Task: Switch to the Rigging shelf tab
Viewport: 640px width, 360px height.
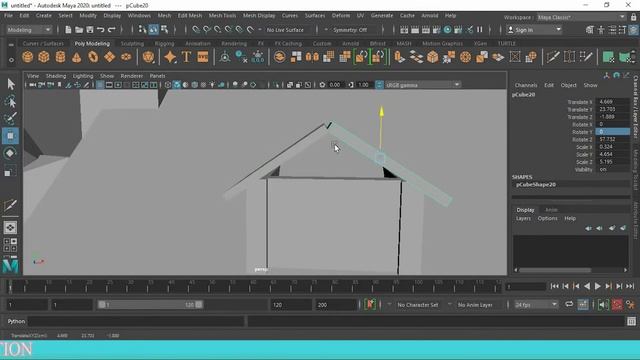Action: [164, 43]
